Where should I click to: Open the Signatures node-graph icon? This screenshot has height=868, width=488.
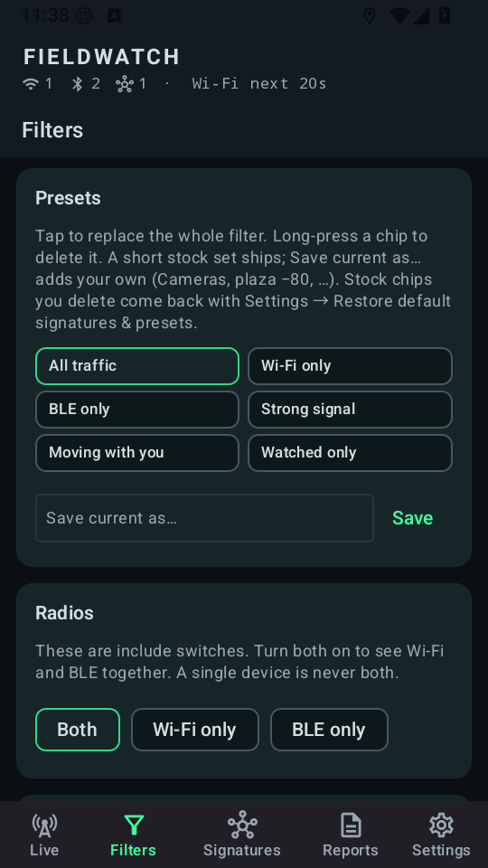[x=242, y=826]
